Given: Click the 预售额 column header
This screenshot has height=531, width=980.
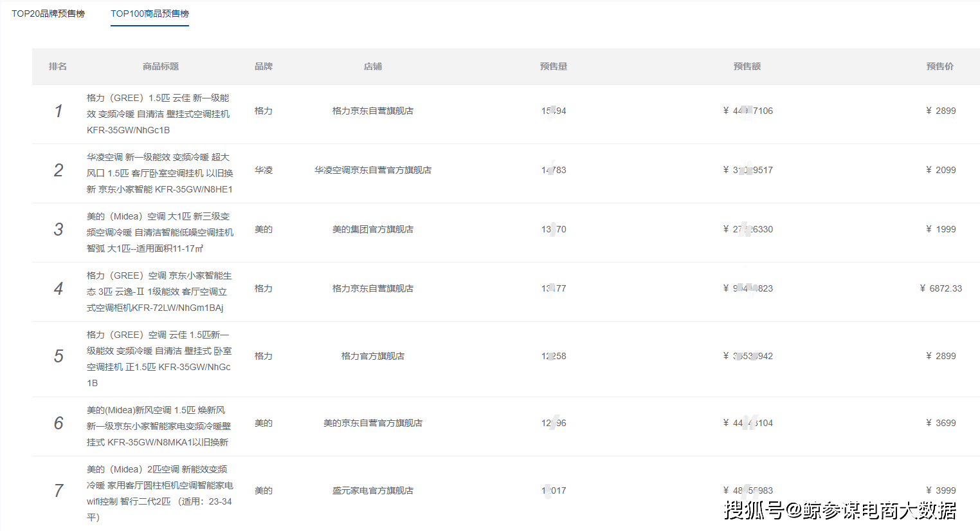Looking at the screenshot, I should pos(747,66).
